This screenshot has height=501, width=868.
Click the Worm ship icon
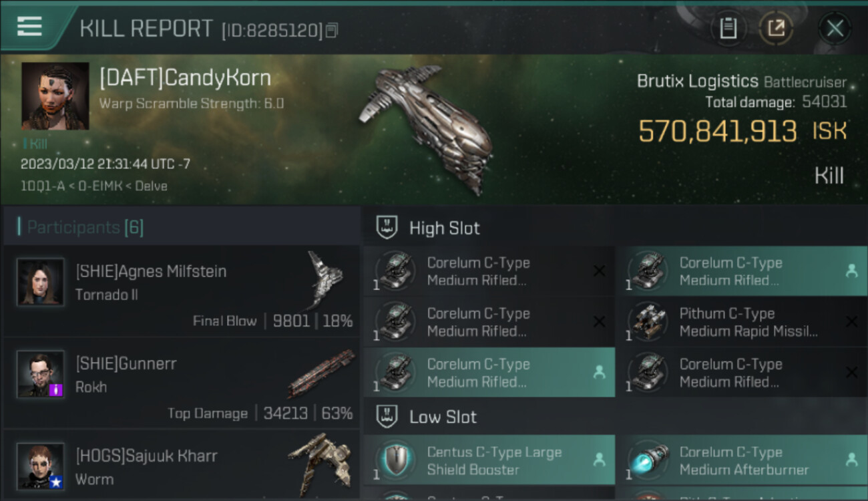320,463
